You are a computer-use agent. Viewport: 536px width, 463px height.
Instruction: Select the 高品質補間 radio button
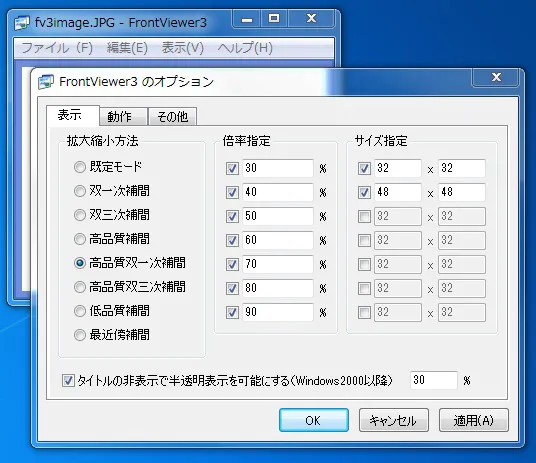coord(80,239)
